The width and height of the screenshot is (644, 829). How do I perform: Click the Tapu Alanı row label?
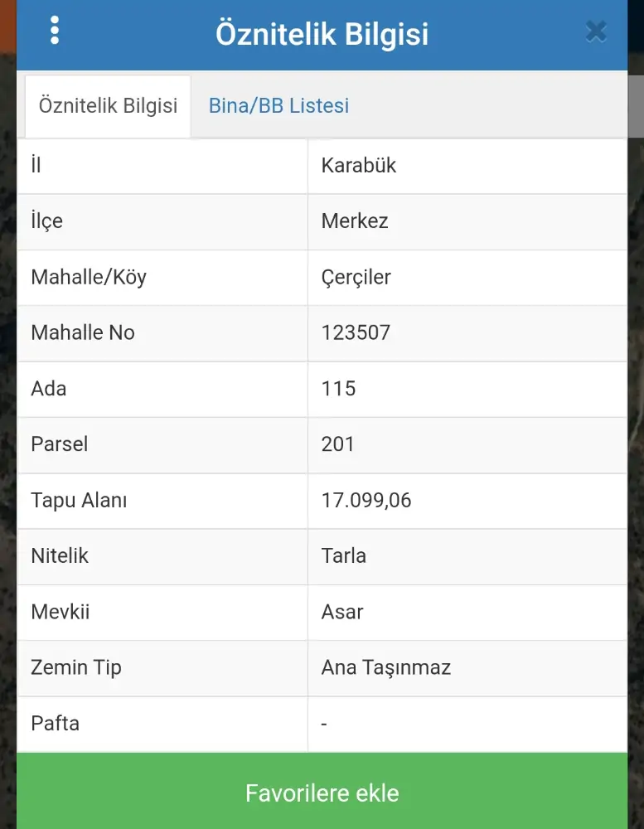[79, 501]
